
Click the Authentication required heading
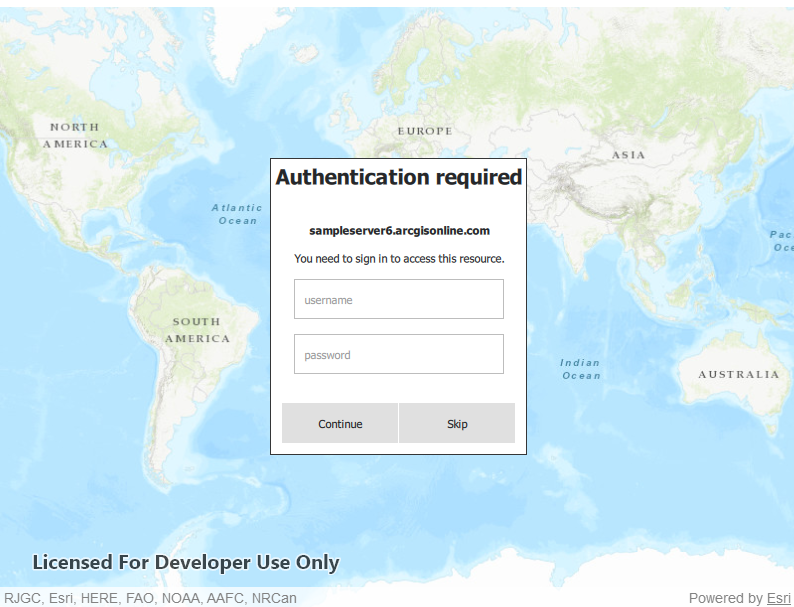(x=399, y=177)
